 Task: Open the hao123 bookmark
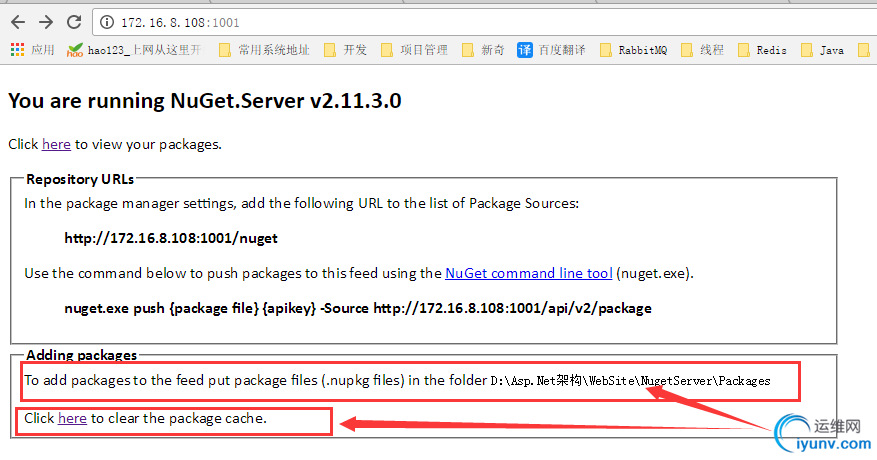[135, 50]
